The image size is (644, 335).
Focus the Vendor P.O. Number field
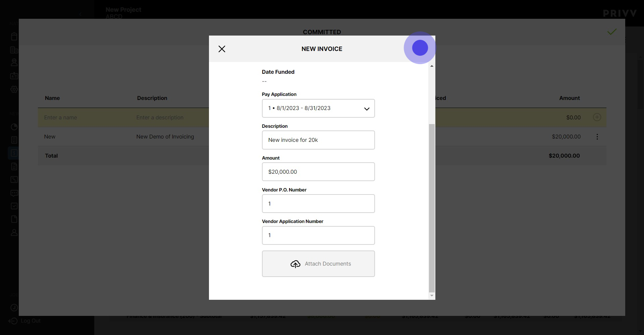click(318, 204)
